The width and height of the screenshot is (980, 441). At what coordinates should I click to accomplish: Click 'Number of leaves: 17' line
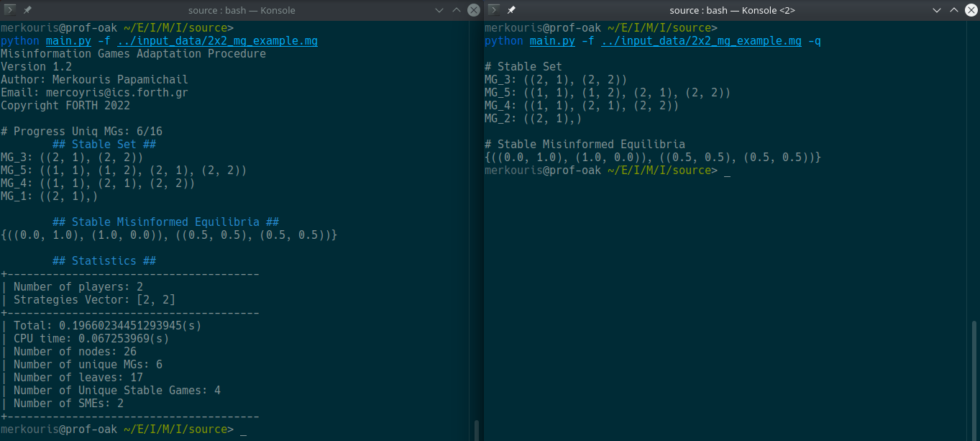(x=72, y=378)
